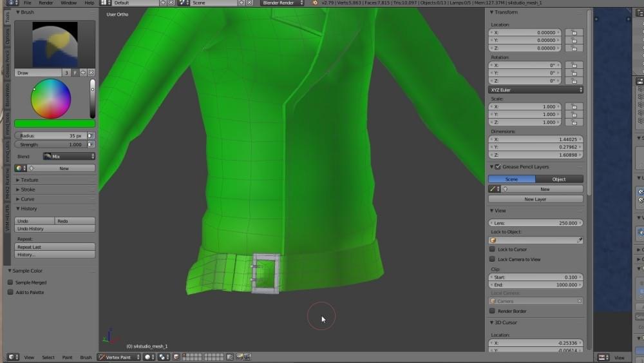Toggle fake user F for Draw brush
This screenshot has height=363, width=644.
[75, 73]
